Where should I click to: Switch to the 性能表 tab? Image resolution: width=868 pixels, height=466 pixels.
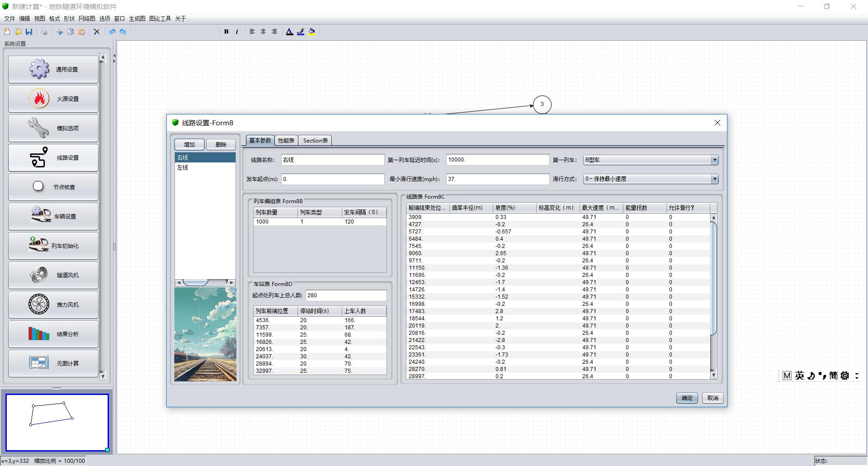click(x=286, y=141)
